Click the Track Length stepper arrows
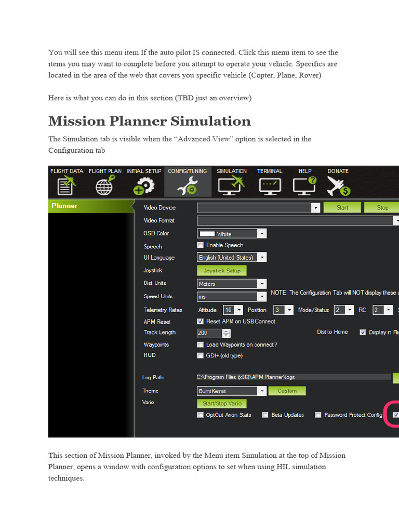This screenshot has width=399, height=532. 227,333
